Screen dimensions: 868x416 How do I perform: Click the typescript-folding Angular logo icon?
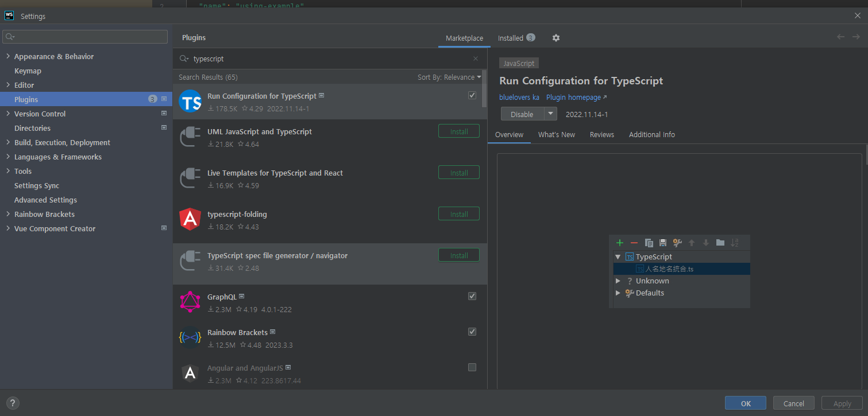pyautogui.click(x=190, y=220)
